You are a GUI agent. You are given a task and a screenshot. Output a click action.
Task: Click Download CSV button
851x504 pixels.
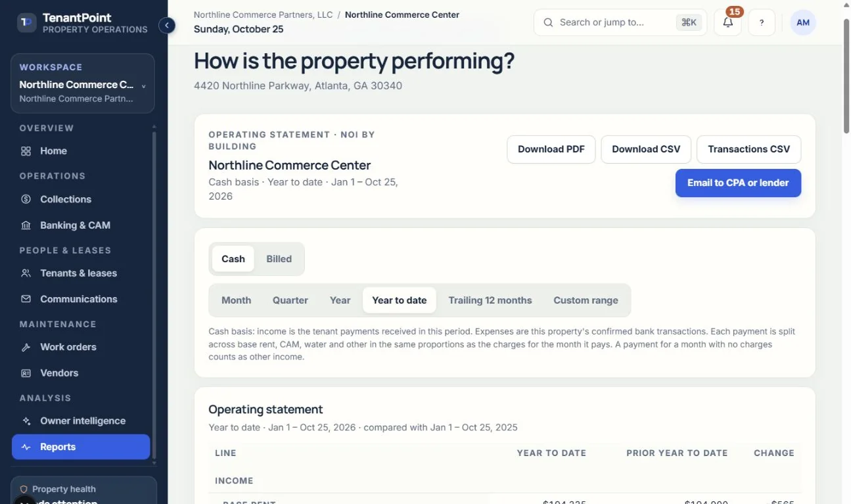click(x=646, y=149)
